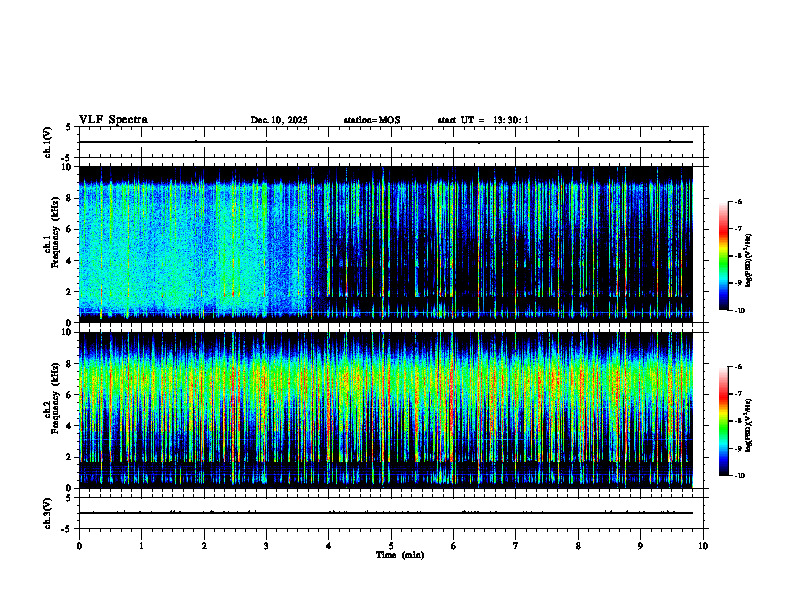
Task: Click the "station=MOS" header text
Action: (x=372, y=120)
